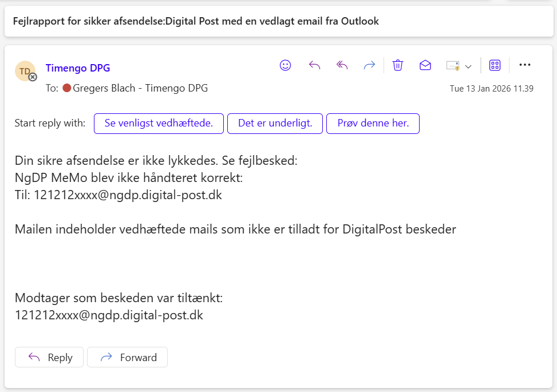
Task: Pick suggested reply 'Prøv denne her.'
Action: [x=373, y=123]
